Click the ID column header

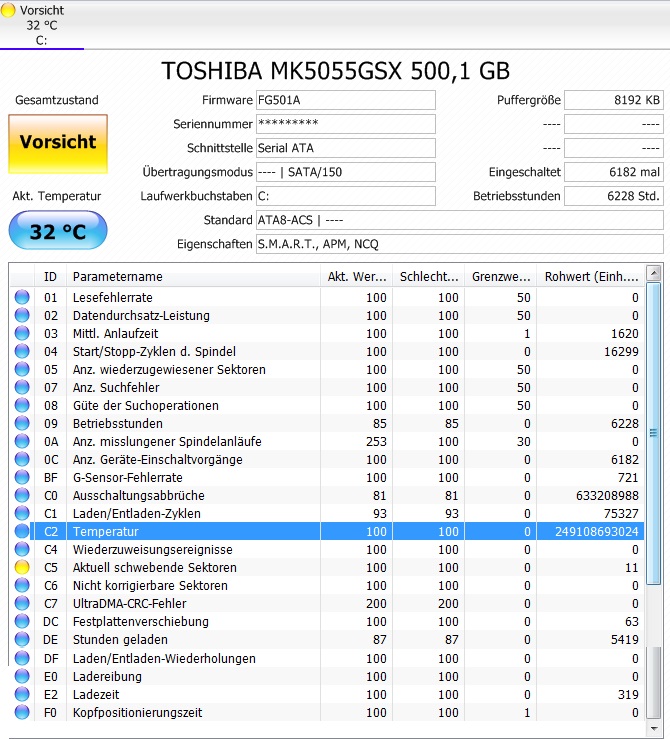[x=50, y=277]
